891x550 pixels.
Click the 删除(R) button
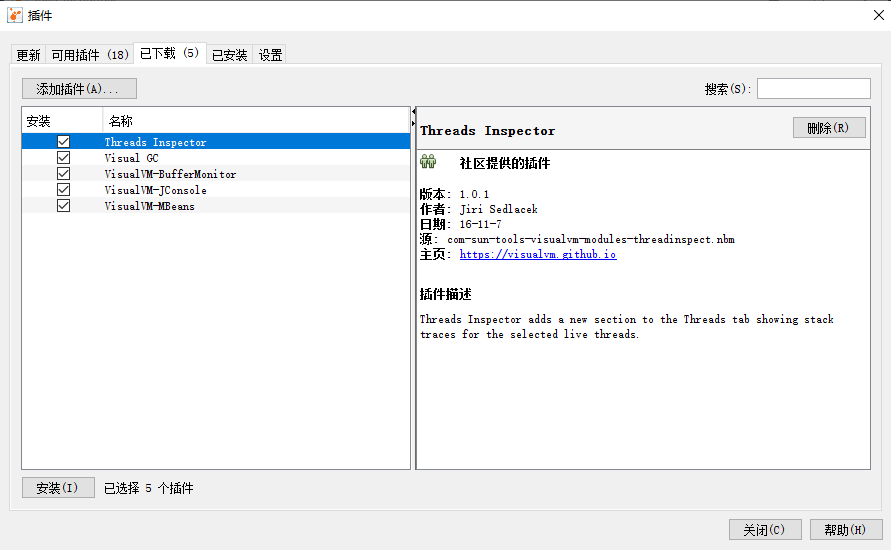pos(828,128)
